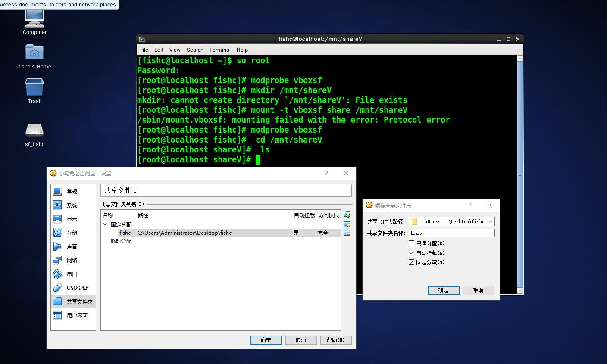Select the 临时分配 tree row
The width and height of the screenshot is (607, 364).
(121, 241)
